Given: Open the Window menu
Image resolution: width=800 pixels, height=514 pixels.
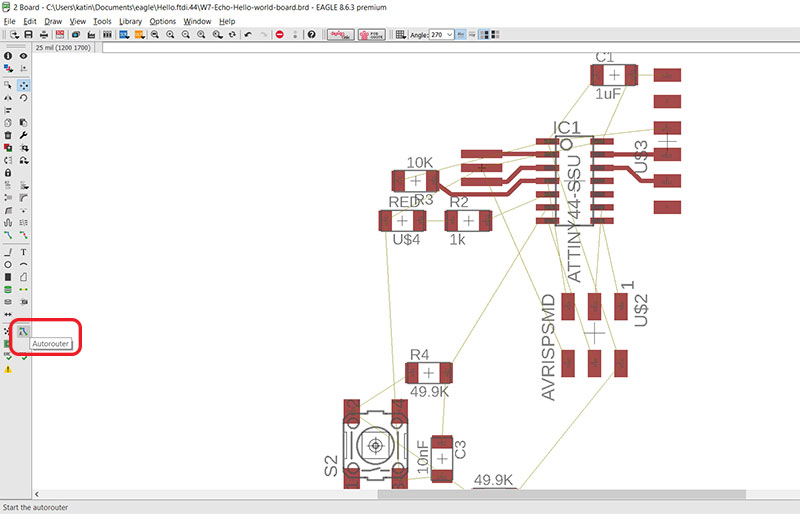Looking at the screenshot, I should (x=197, y=21).
